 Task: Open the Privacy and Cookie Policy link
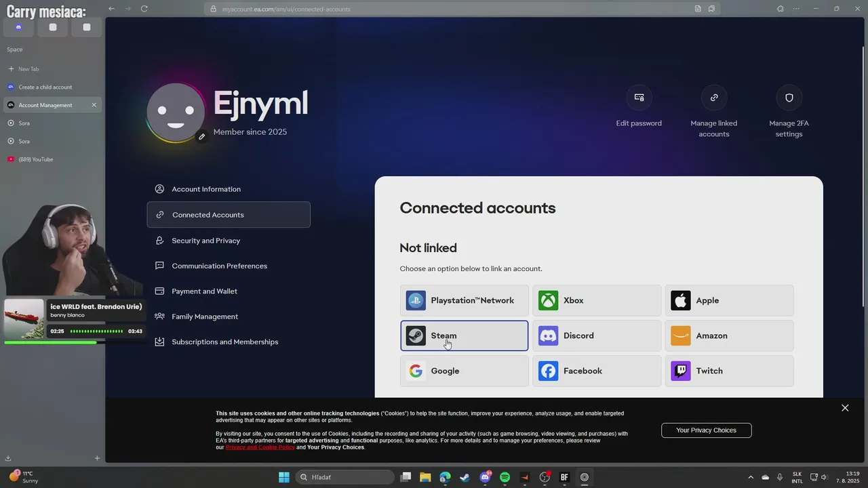260,447
